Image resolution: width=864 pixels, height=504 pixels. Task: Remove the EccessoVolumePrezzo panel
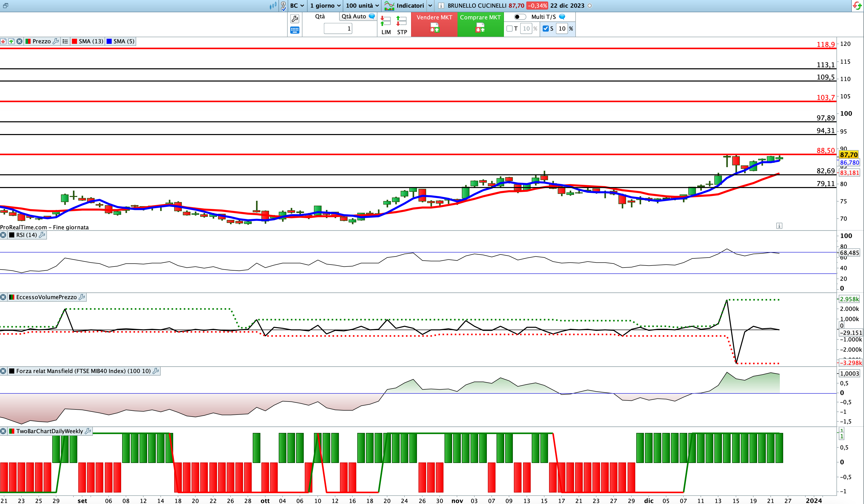click(x=3, y=297)
